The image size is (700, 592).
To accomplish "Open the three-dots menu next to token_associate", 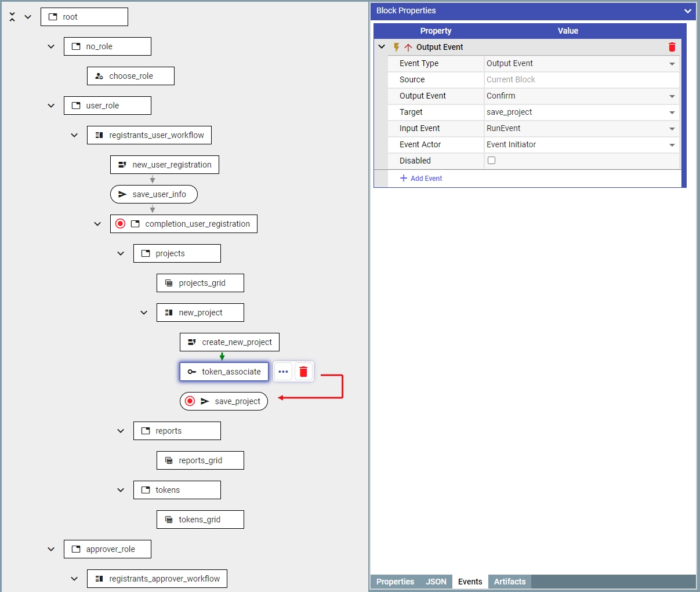I will coord(283,372).
